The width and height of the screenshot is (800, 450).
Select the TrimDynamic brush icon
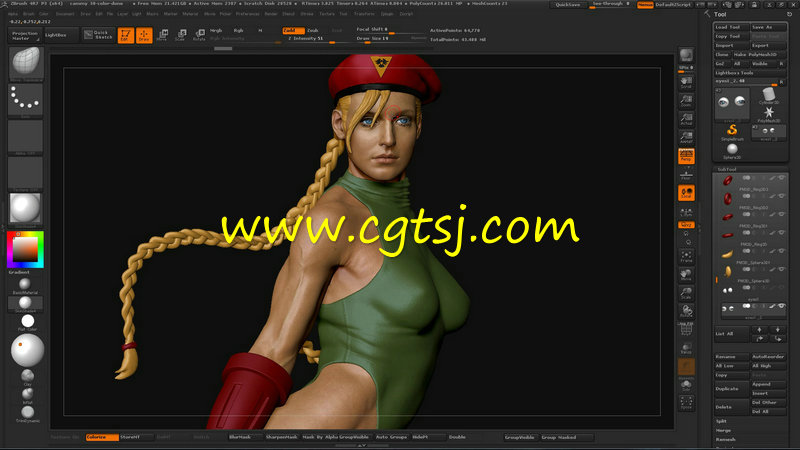28,413
